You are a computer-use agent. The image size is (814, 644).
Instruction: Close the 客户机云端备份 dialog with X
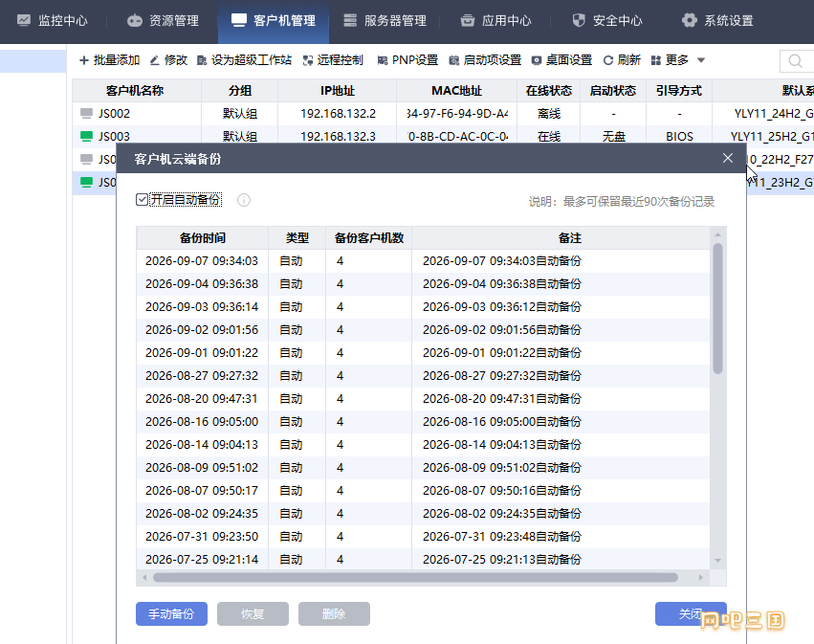click(x=728, y=158)
